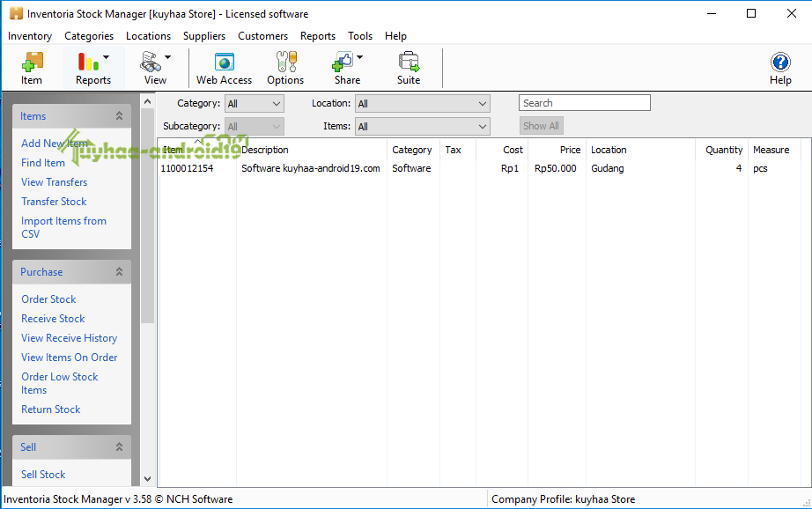
Task: Collapse the Purchase sidebar panel
Action: 119,272
